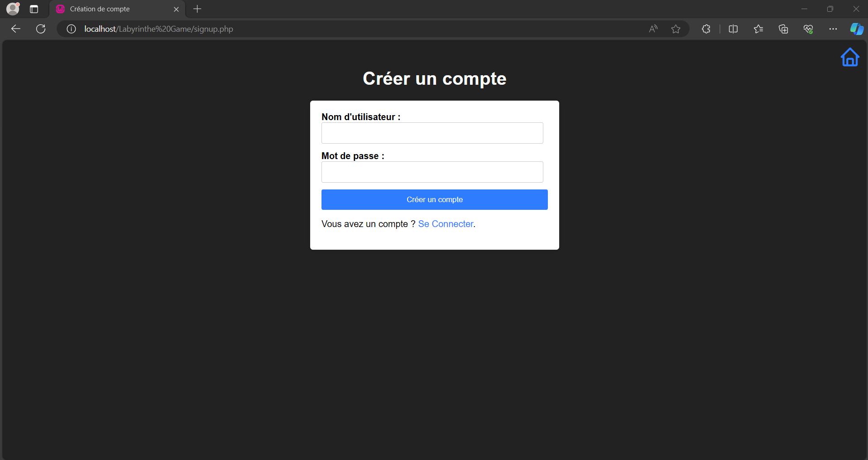View site information icon in address bar
868x460 pixels.
click(71, 29)
